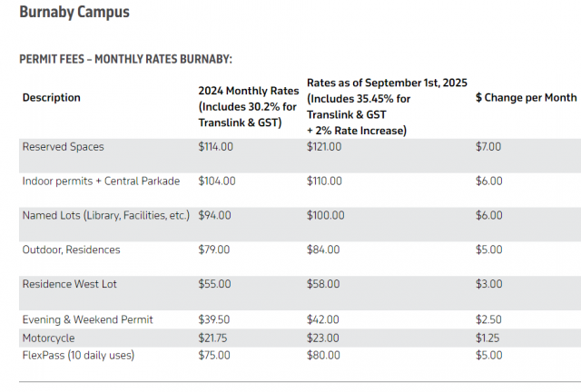Viewport: 581px width, 392px height.
Task: Select the FlexPass (10 daily uses) label
Action: (78, 356)
